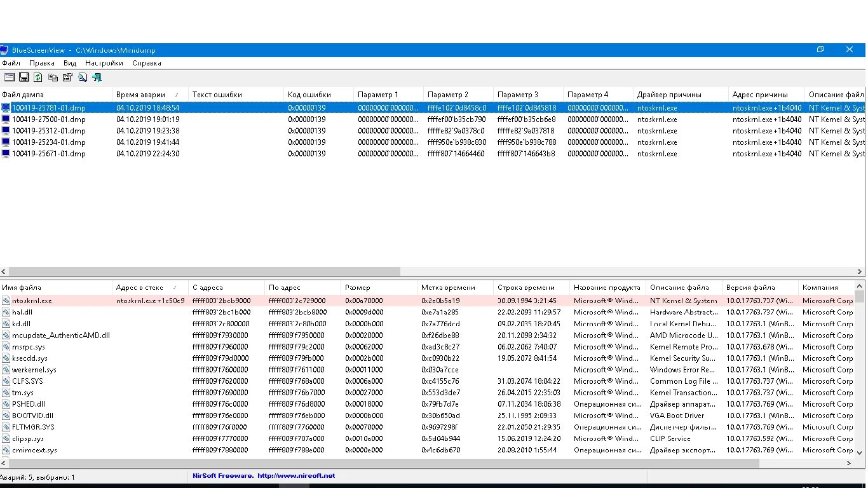This screenshot has width=868, height=488.
Task: Sort by the Версия файла column header
Action: [x=760, y=287]
